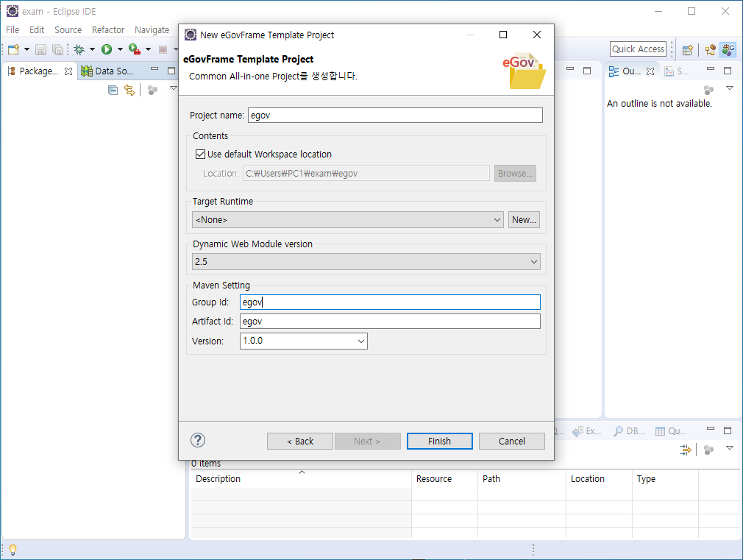Viewport: 743px width, 560px height.
Task: Switch to the DB search tab
Action: (x=629, y=431)
